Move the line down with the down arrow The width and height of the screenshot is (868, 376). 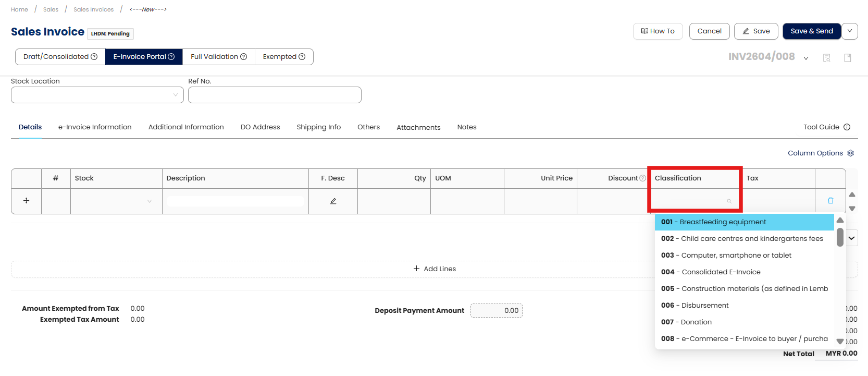[852, 208]
